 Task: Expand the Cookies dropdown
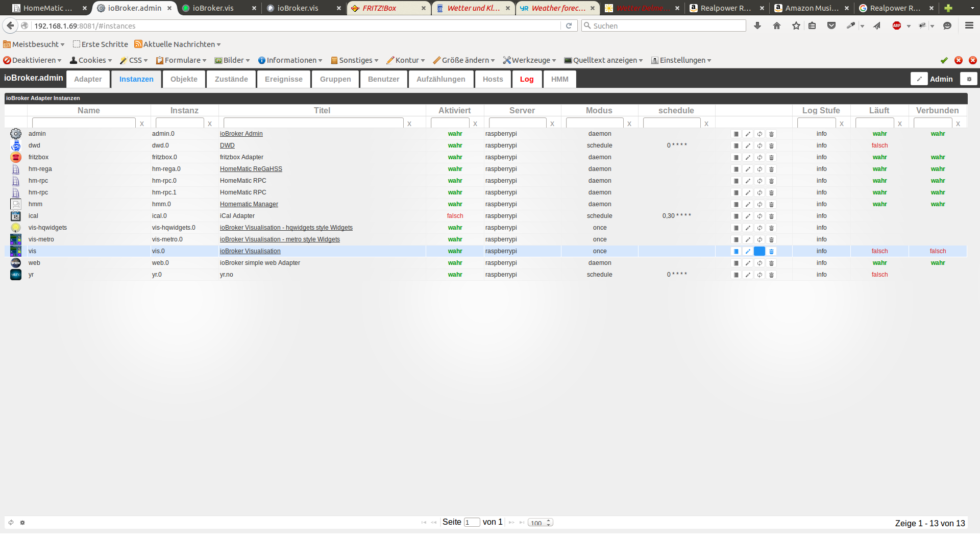pos(91,60)
